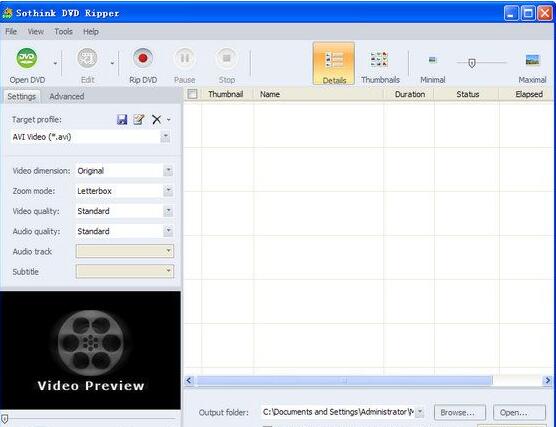Image resolution: width=556 pixels, height=427 pixels.
Task: Select Maximal thumbnail size icon
Action: [x=532, y=60]
